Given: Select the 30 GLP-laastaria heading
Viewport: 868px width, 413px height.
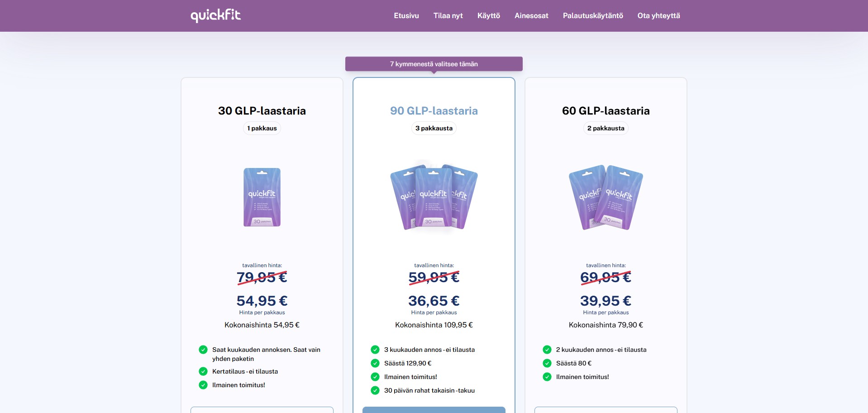Looking at the screenshot, I should [262, 110].
